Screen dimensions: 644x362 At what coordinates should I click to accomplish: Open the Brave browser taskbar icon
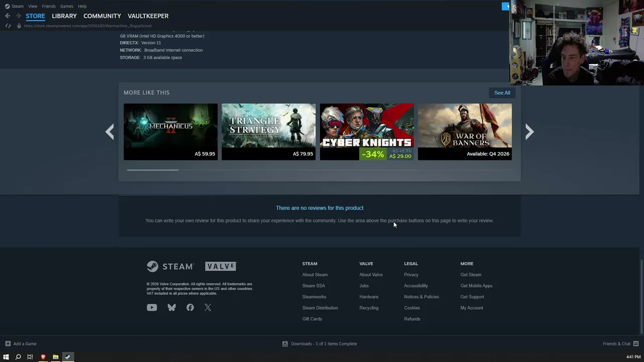pos(43,357)
